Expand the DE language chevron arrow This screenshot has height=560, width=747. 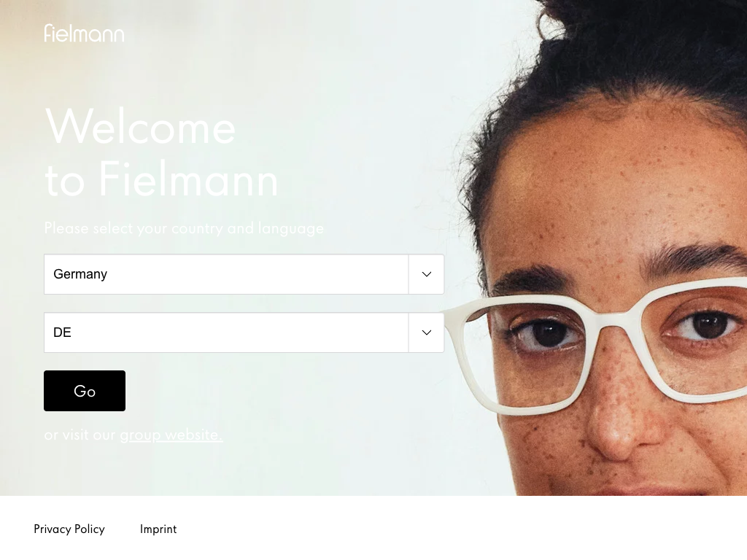(x=426, y=332)
